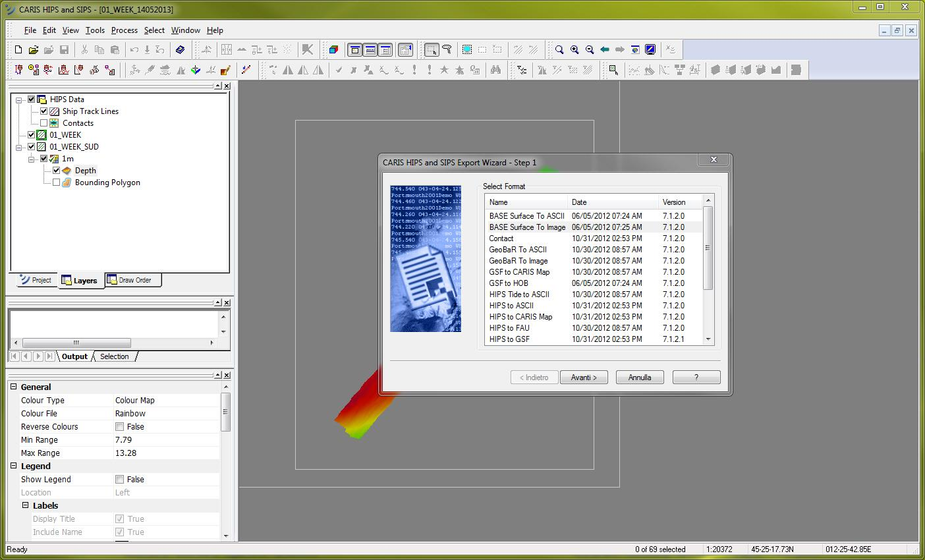Click the red-blue diagonal line tool icon
925x560 pixels.
click(x=246, y=70)
